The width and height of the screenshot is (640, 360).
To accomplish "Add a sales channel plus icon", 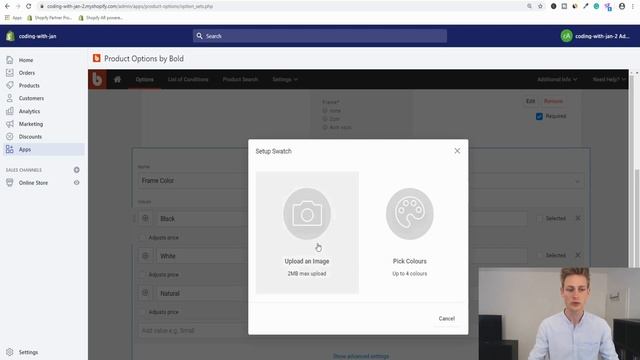I will click(x=76, y=170).
